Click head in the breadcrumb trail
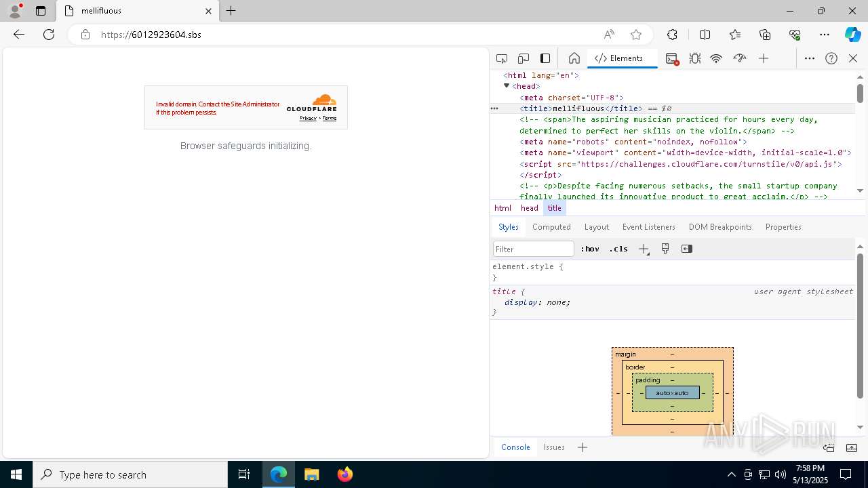The height and width of the screenshot is (488, 868). pos(530,208)
